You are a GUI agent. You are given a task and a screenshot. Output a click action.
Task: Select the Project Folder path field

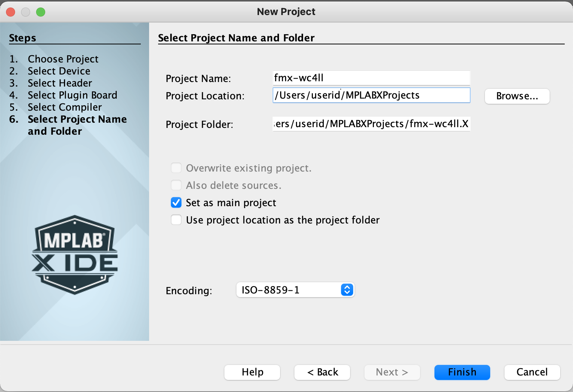pyautogui.click(x=371, y=124)
